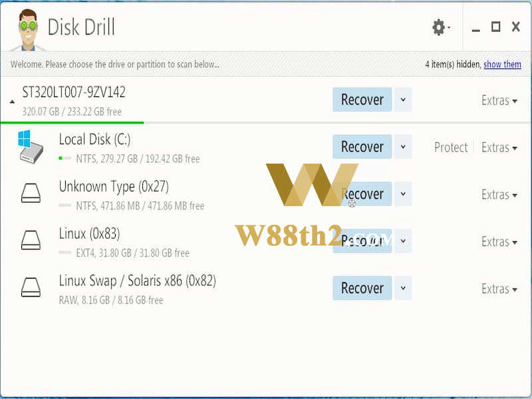532x399 pixels.
Task: Click Protect for Local Disk (C:)
Action: coord(451,148)
